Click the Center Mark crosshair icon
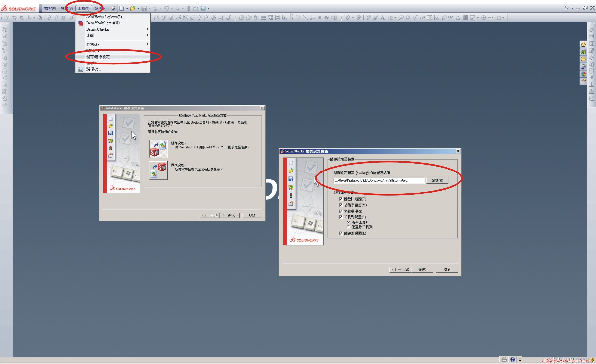The height and width of the screenshot is (364, 596). click(x=483, y=18)
